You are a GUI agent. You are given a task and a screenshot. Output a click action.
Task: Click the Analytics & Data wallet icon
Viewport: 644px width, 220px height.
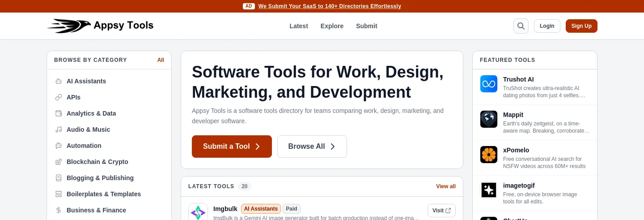[x=59, y=113]
